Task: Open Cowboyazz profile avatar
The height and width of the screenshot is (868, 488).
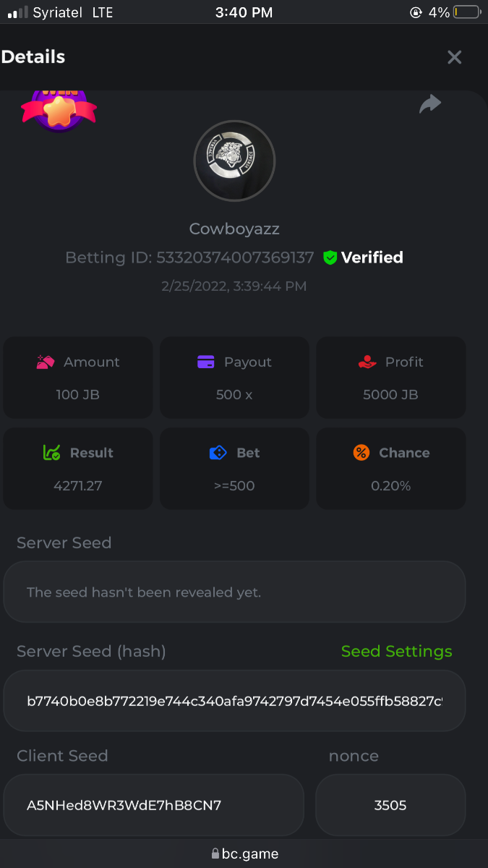Action: [x=234, y=161]
